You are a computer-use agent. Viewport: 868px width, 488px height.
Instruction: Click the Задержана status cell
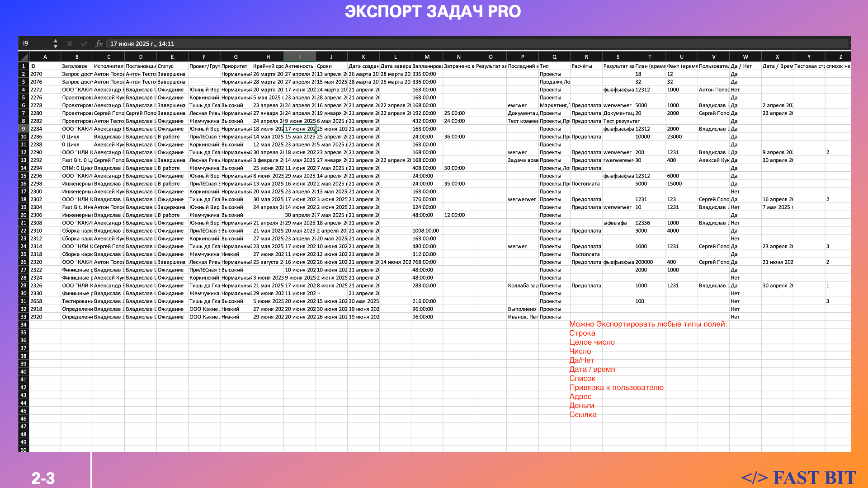point(172,207)
